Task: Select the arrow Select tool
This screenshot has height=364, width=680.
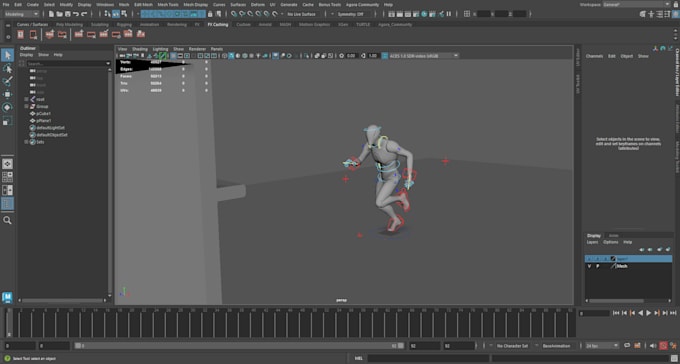Action: (7, 55)
